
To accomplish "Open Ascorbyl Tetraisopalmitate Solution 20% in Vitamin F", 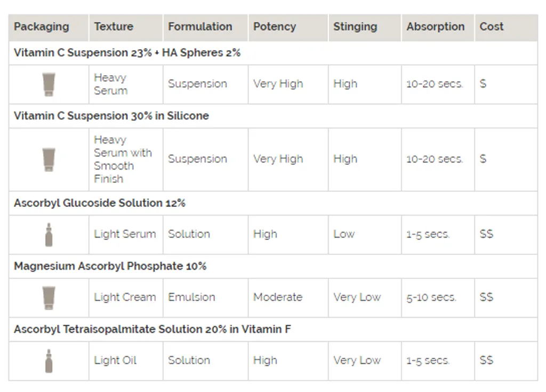I will [152, 329].
